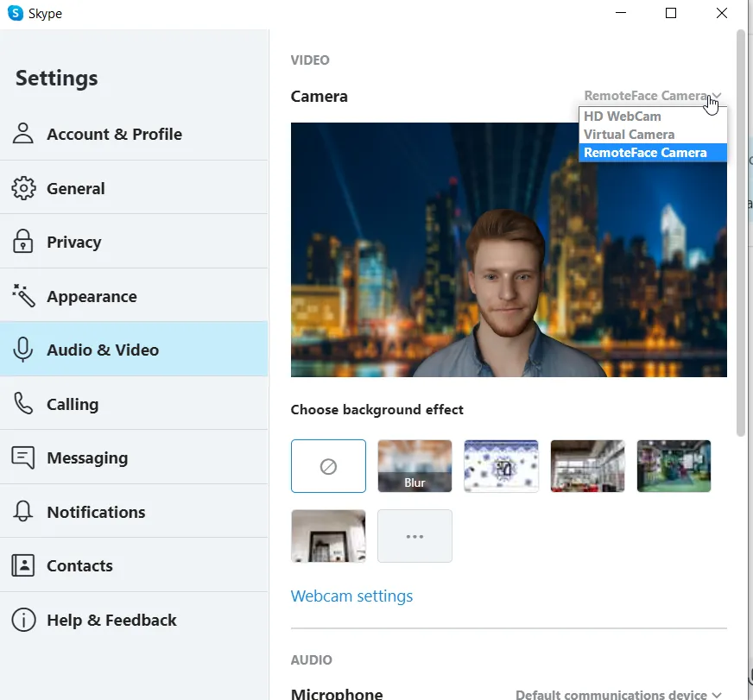The width and height of the screenshot is (753, 700).
Task: Pick RemoteFace Camera in the dropdown list
Action: point(653,153)
